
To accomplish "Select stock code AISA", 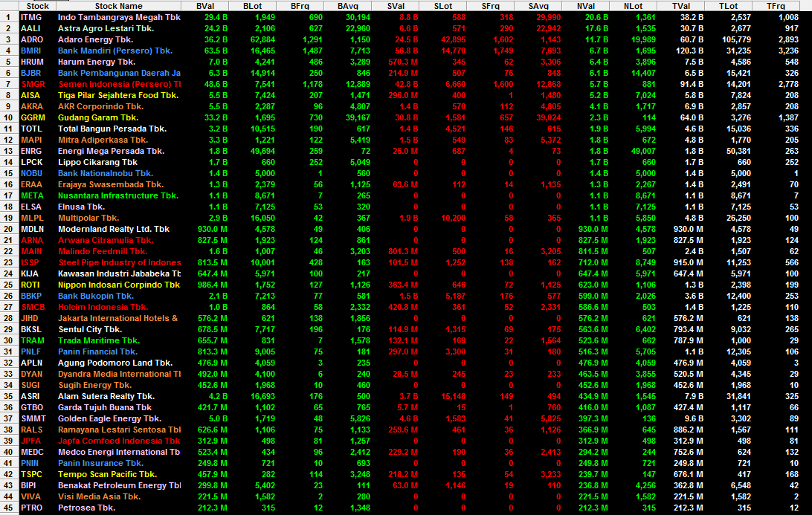I will 30,95.
